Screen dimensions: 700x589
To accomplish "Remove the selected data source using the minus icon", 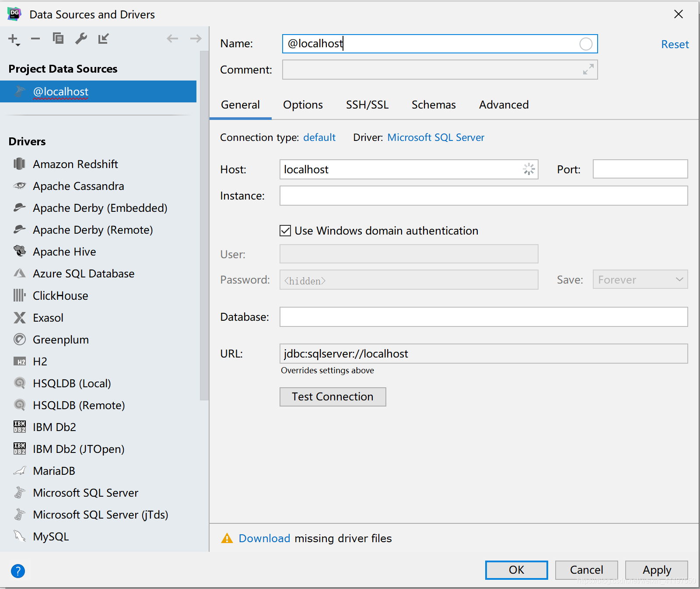I will coord(35,39).
